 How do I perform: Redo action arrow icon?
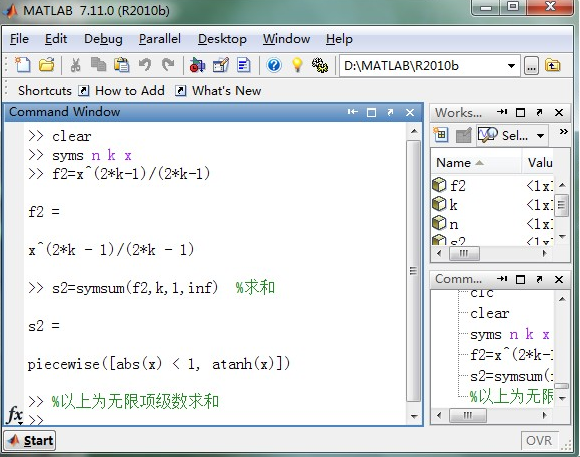168,65
